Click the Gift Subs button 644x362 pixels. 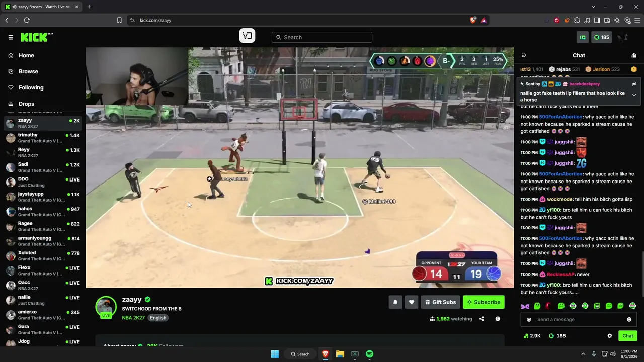pyautogui.click(x=440, y=302)
